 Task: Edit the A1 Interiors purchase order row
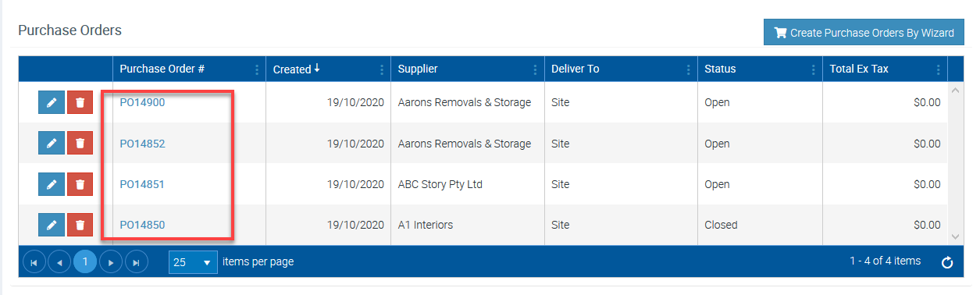[x=51, y=225]
